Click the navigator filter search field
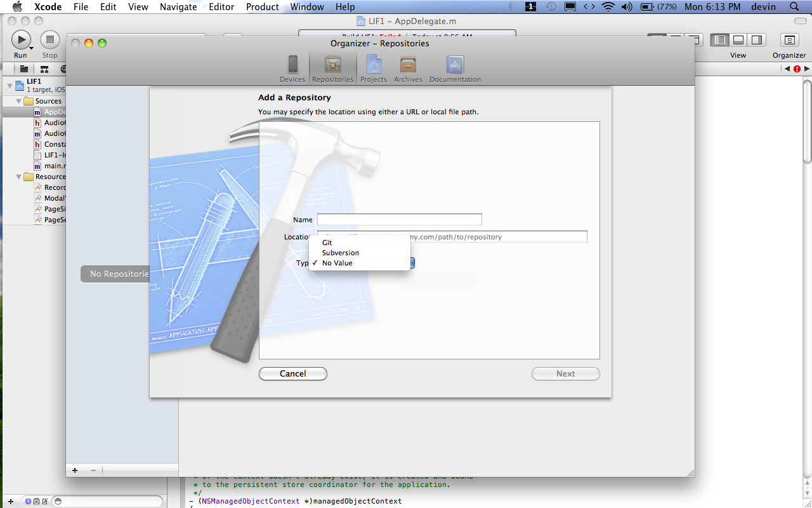 point(108,502)
